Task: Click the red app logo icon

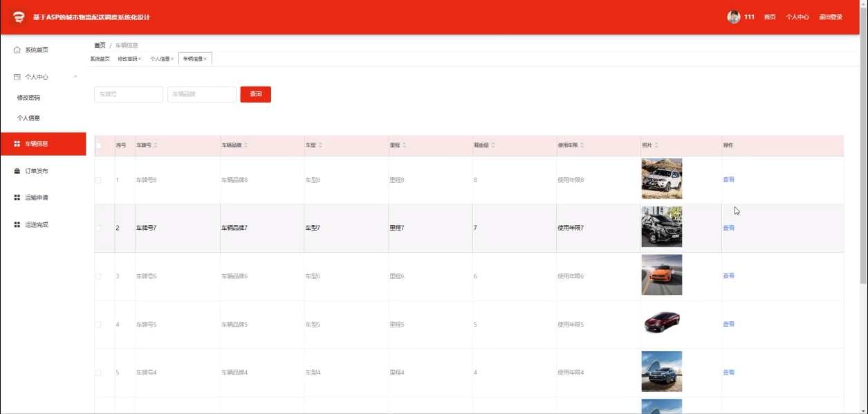Action: click(x=19, y=17)
